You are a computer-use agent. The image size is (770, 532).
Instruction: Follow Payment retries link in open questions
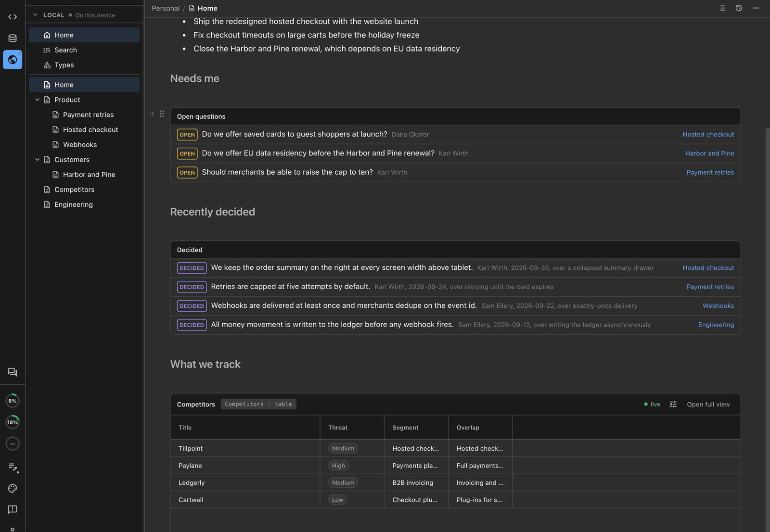click(710, 172)
